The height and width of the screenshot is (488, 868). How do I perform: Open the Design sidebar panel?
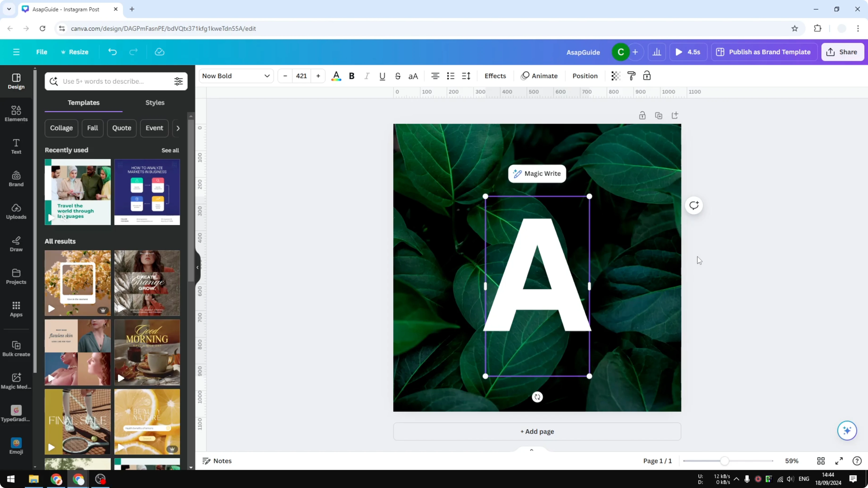coord(16,81)
